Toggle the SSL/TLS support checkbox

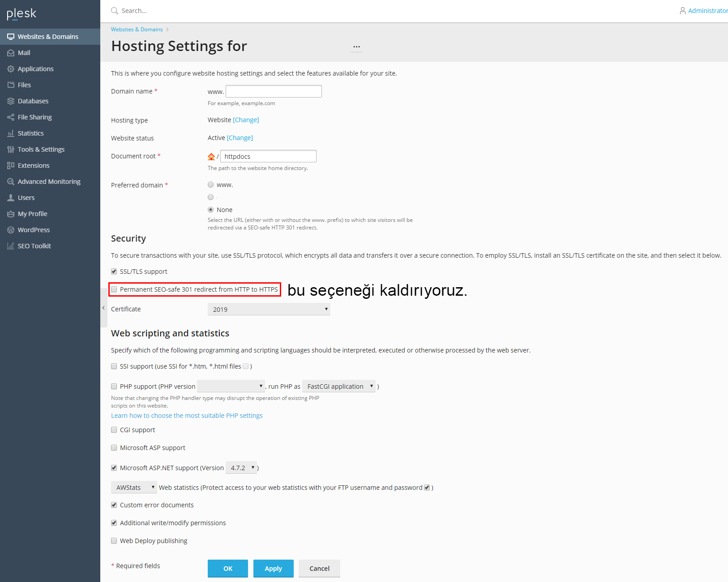click(x=114, y=272)
